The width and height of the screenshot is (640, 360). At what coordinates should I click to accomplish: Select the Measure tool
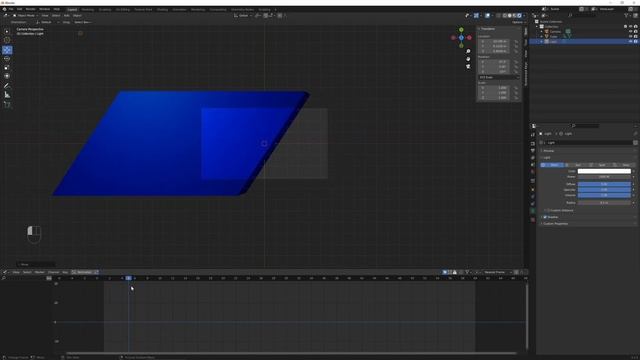coord(7,95)
